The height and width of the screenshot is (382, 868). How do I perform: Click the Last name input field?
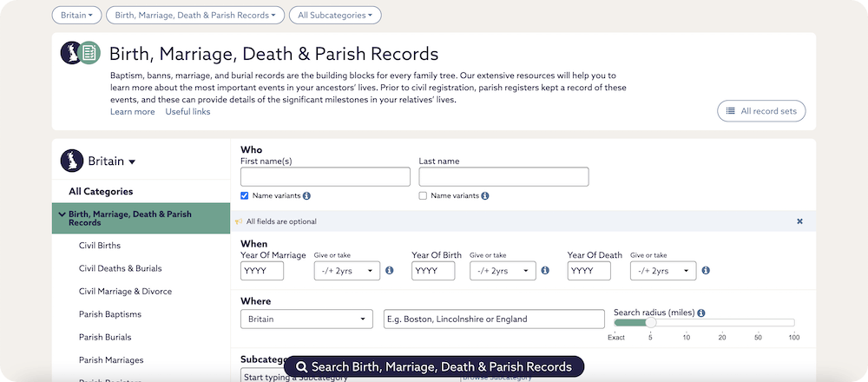pos(503,176)
